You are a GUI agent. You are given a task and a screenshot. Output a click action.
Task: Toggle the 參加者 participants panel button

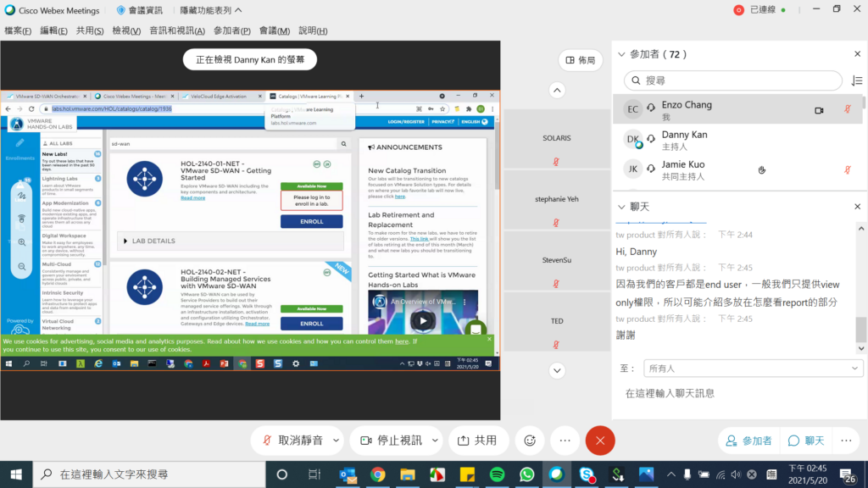pyautogui.click(x=749, y=441)
